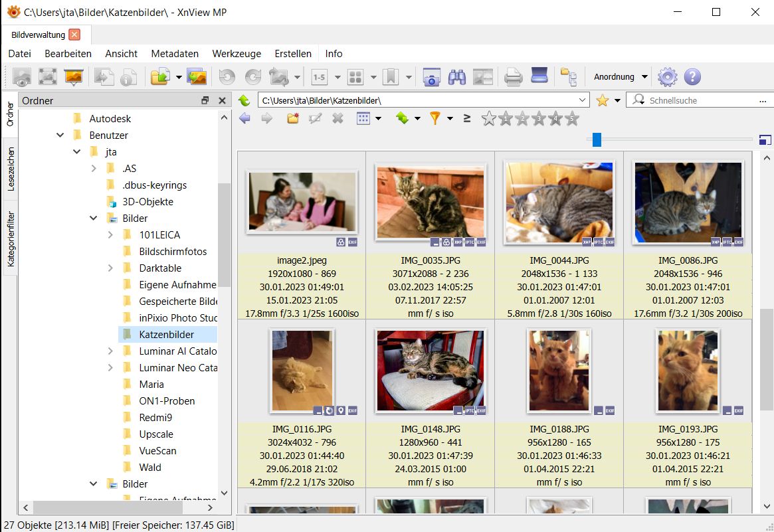The height and width of the screenshot is (532, 774).
Task: Create new folder with the folder-star icon
Action: [x=293, y=119]
